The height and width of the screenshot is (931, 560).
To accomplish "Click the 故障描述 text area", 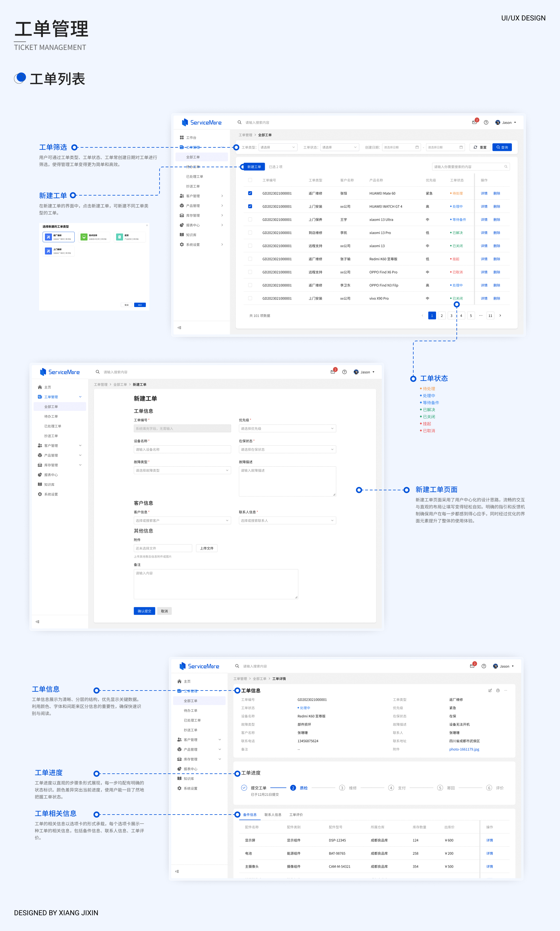I will [x=287, y=481].
